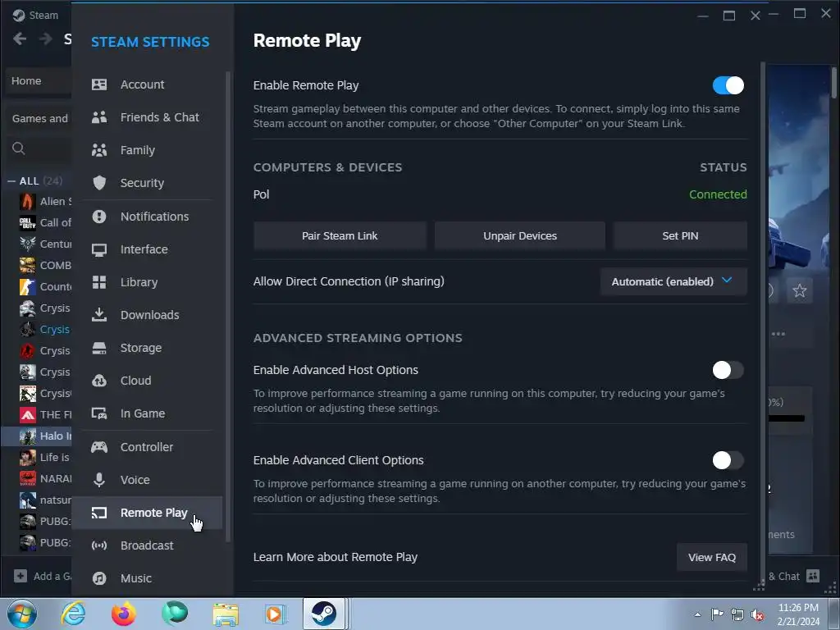Collapse the ALL games category
The image size is (840, 630).
pos(11,181)
